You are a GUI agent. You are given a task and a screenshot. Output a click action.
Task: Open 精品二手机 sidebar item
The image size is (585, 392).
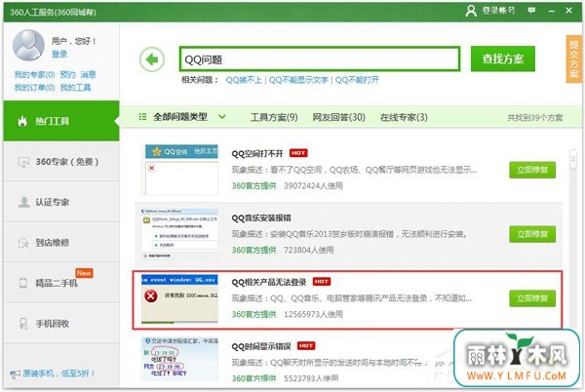click(61, 283)
